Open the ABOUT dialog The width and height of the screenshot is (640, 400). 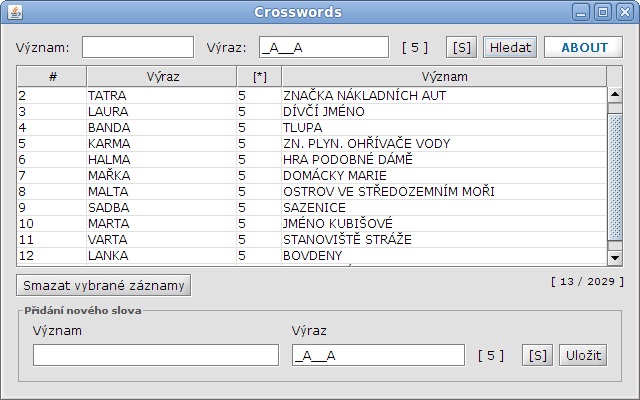583,47
